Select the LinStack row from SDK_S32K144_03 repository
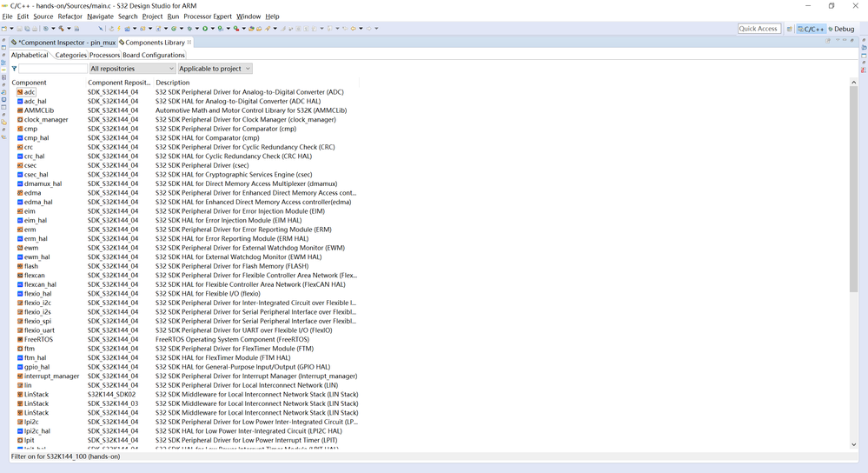This screenshot has height=473, width=868. point(185,403)
